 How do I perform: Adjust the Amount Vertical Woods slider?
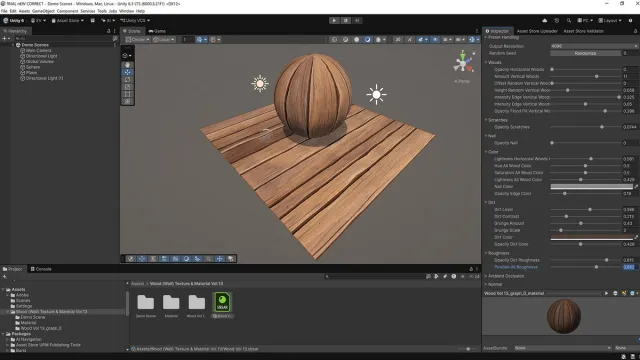(586, 76)
